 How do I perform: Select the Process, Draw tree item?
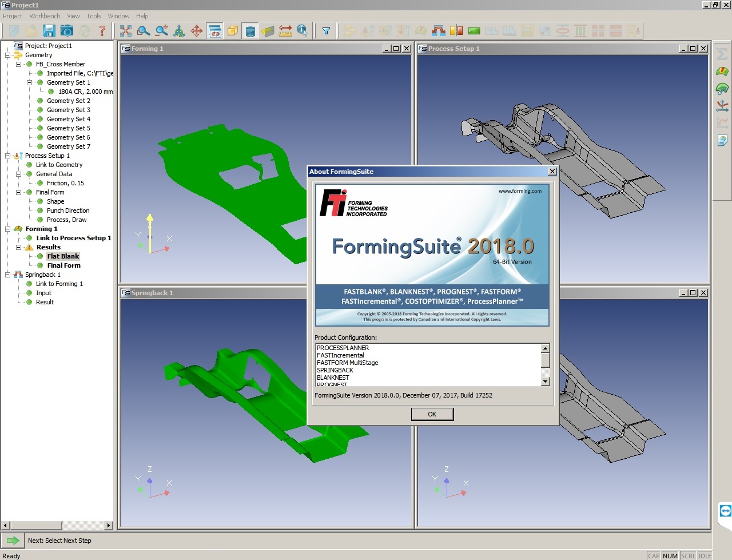67,220
